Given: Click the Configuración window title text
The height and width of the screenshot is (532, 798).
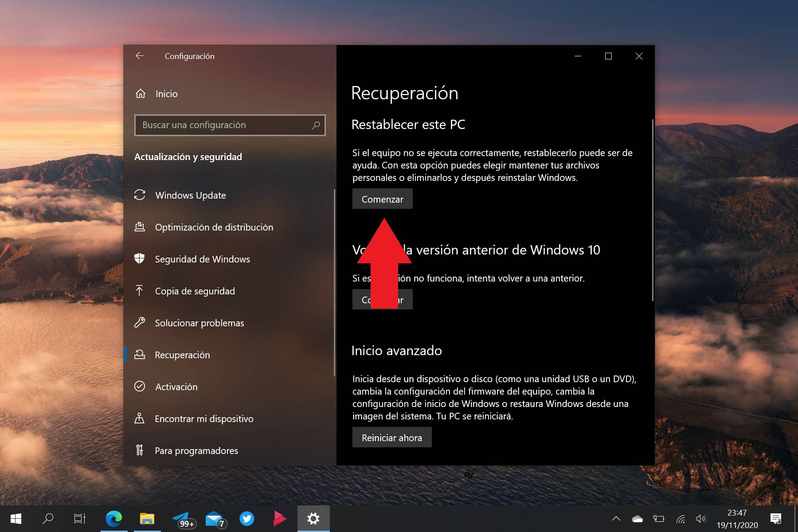Looking at the screenshot, I should pos(190,56).
